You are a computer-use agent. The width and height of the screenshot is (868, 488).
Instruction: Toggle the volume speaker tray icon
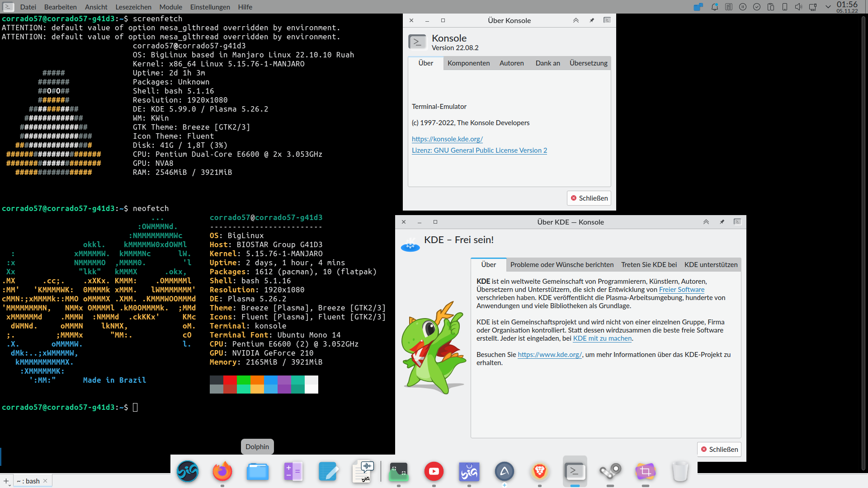click(x=798, y=7)
